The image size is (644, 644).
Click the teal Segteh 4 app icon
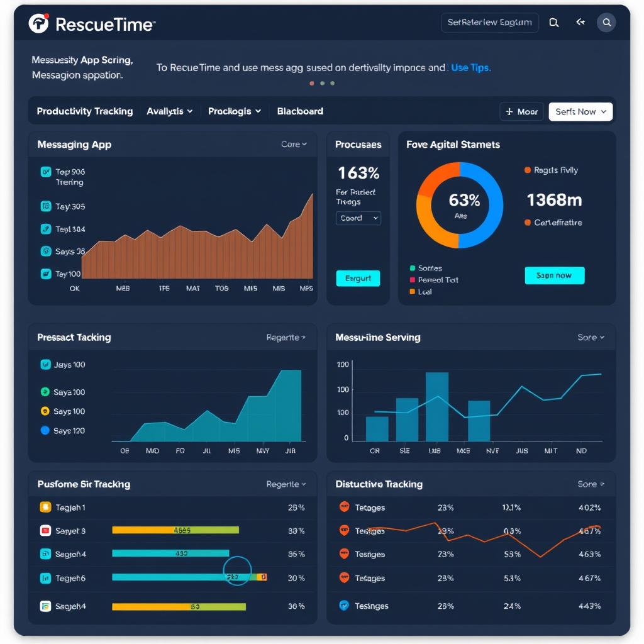tap(45, 554)
